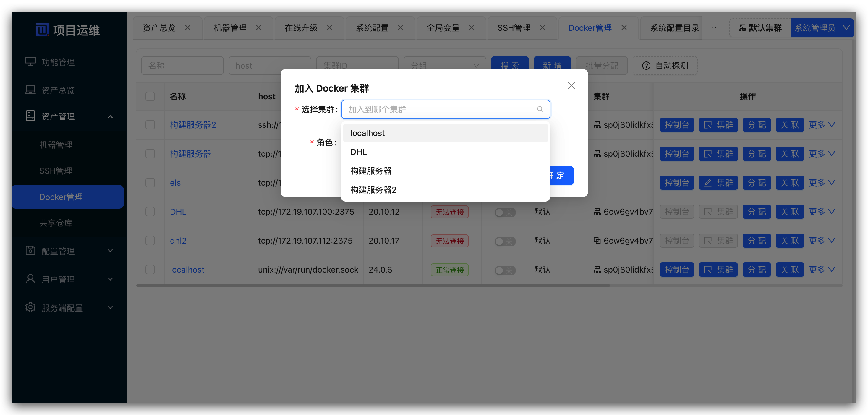Click the pencil edit icon on els row's 集群 button
This screenshot has height=415, width=868.
pos(707,183)
